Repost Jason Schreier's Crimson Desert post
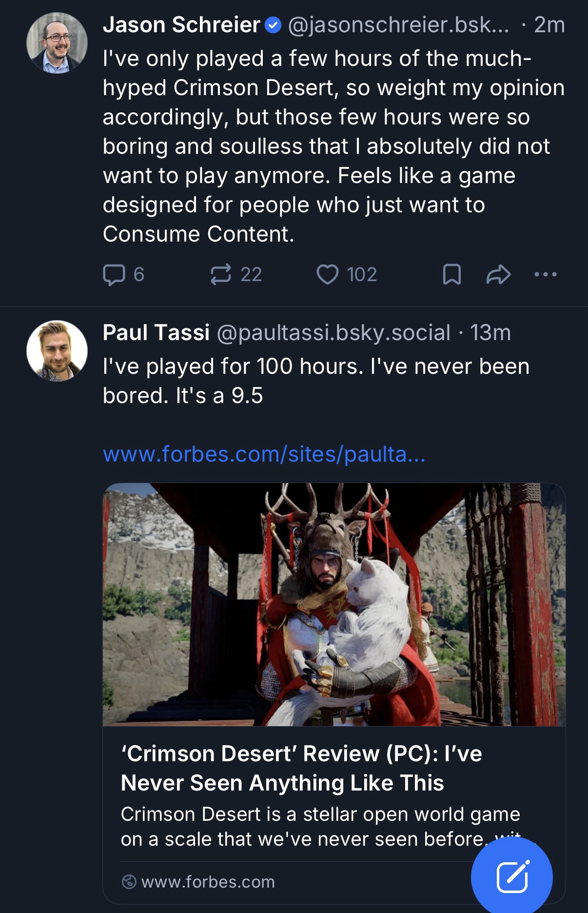 221,274
